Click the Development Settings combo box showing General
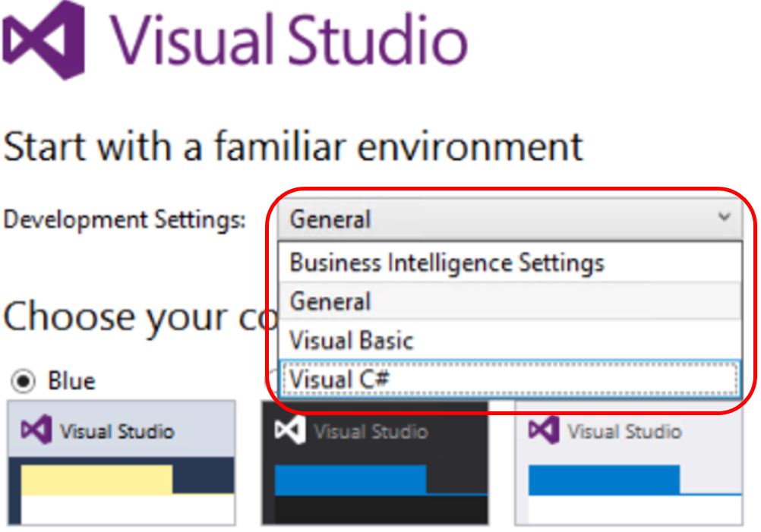Image resolution: width=761 pixels, height=532 pixels. coord(494,219)
